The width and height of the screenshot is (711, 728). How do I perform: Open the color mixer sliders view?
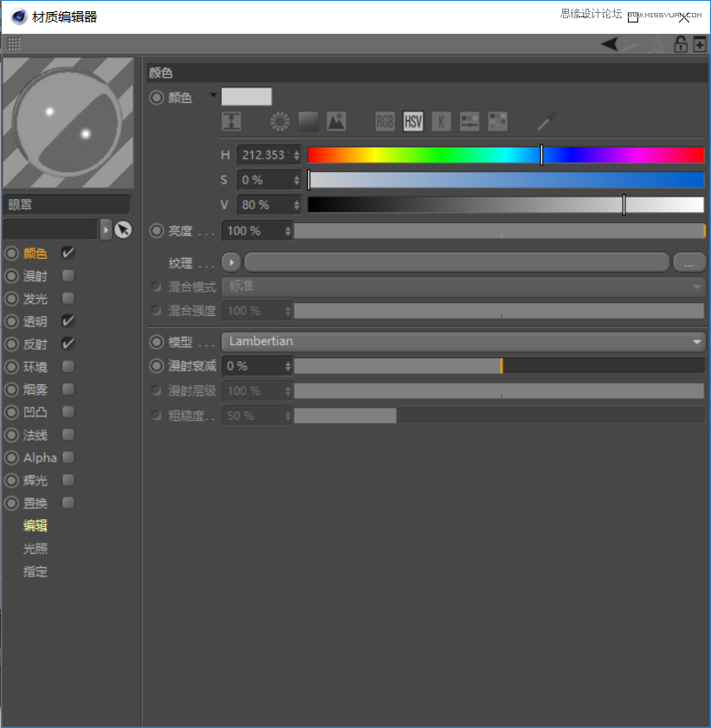(469, 121)
